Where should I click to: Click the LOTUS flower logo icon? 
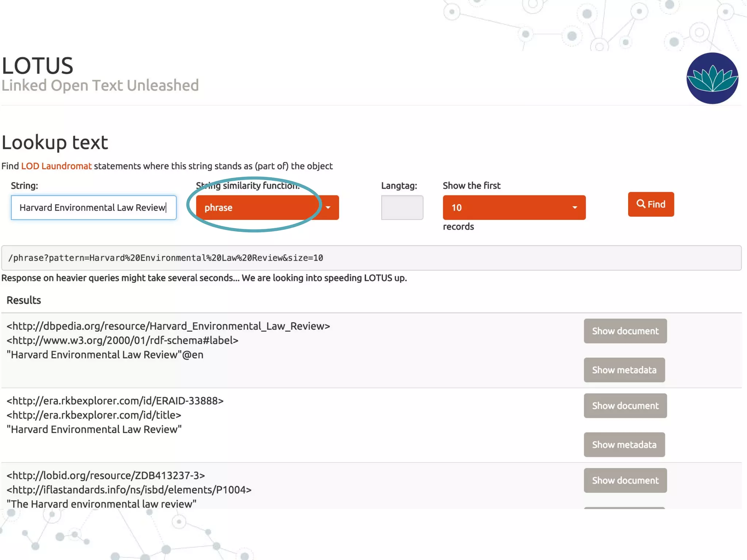[x=712, y=78]
